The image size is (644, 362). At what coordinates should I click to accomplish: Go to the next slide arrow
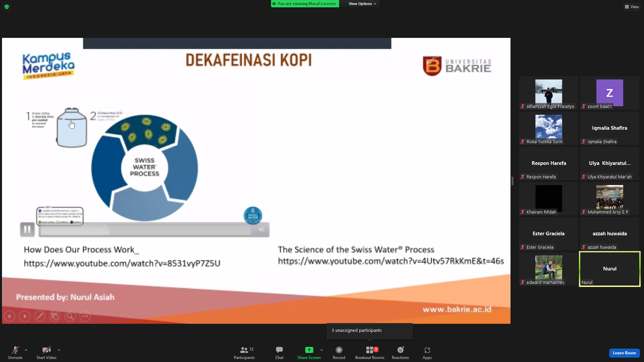coord(24,316)
